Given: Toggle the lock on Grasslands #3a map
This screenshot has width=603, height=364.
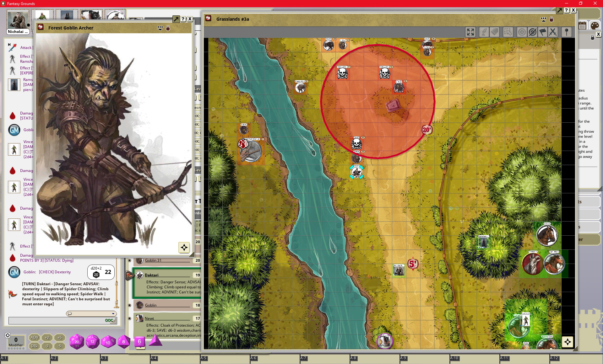Looking at the screenshot, I should 551,19.
